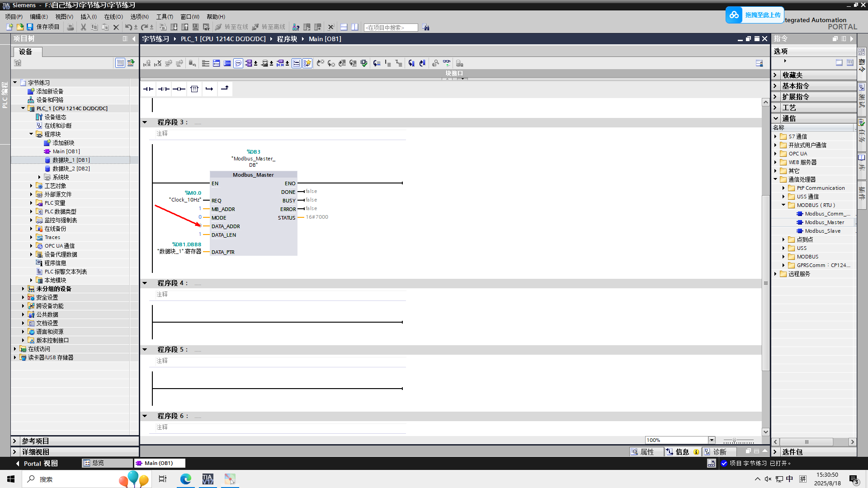
Task: Expand the 系统块 tree node
Action: [39, 177]
